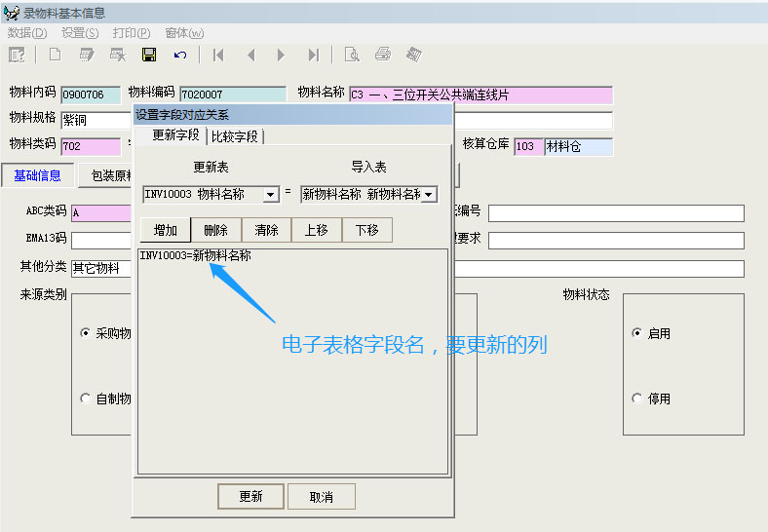Save with the floppy disk icon
This screenshot has height=532, width=768.
point(149,55)
